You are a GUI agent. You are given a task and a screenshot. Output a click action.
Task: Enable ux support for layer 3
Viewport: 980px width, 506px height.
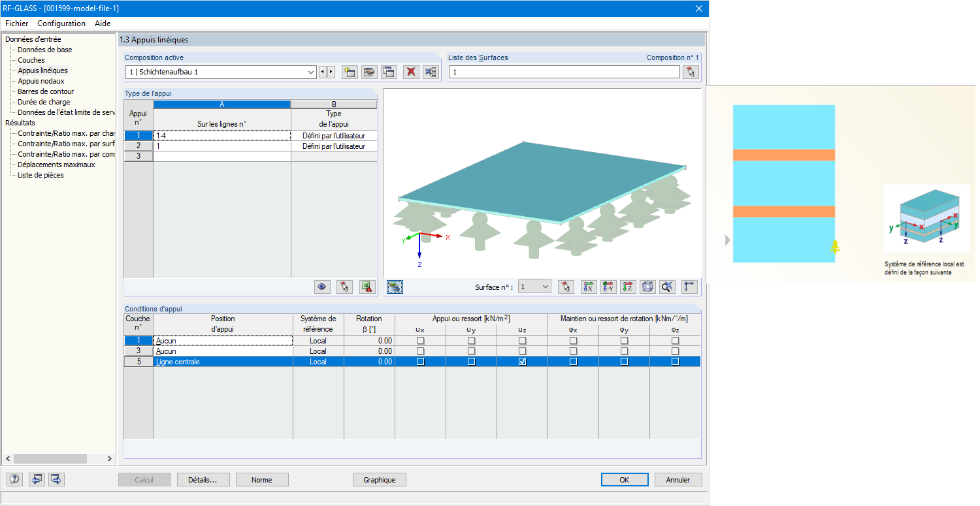click(420, 351)
